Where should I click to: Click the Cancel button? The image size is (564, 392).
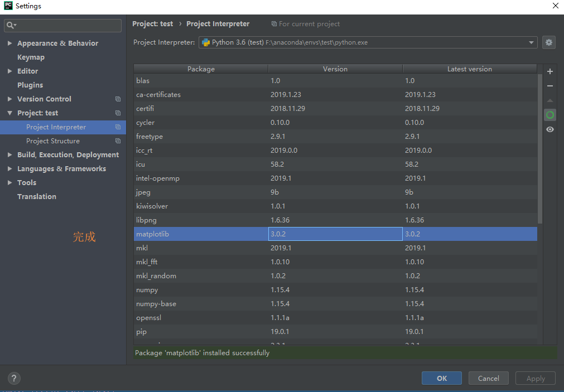coord(489,378)
